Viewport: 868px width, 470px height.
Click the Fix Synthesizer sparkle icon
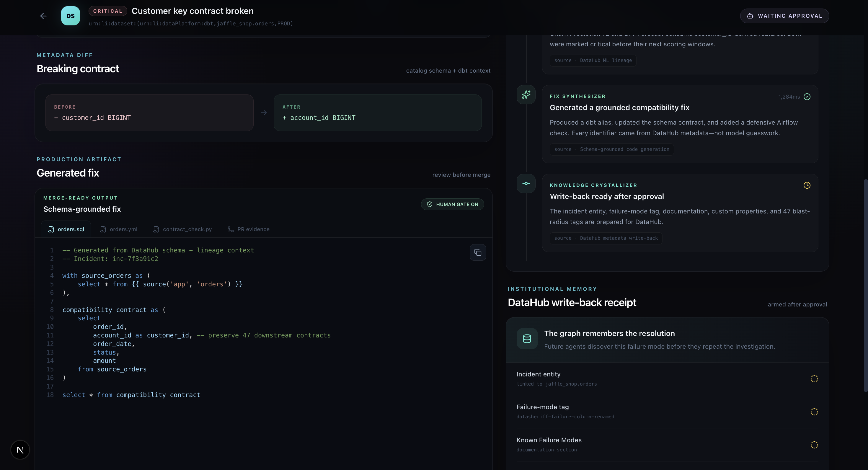tap(526, 95)
